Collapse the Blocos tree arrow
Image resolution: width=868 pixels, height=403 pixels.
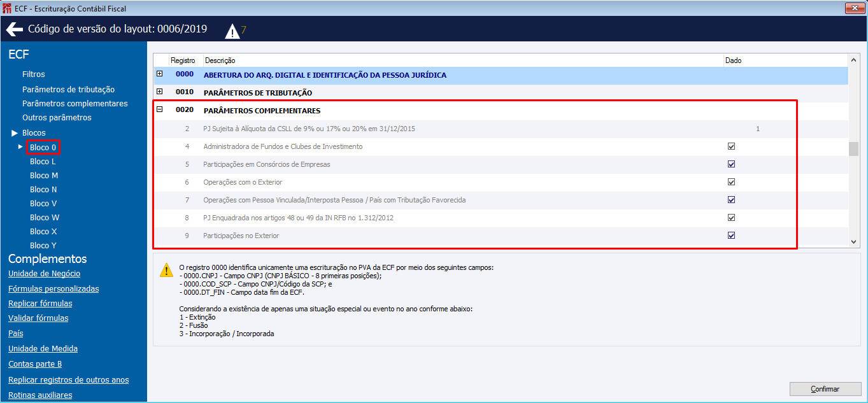click(15, 133)
